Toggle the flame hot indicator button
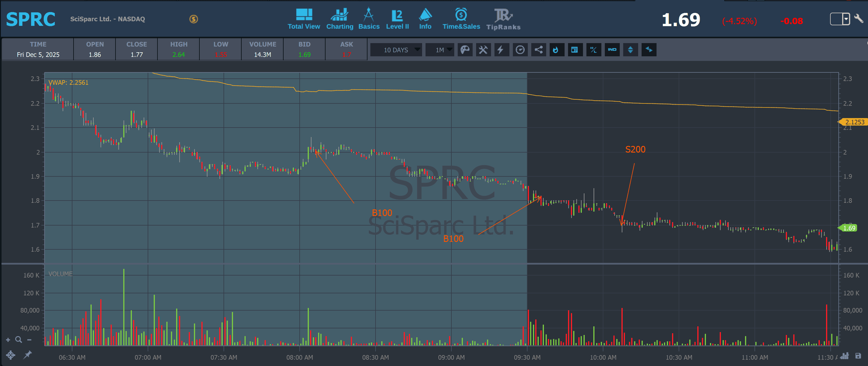 556,50
